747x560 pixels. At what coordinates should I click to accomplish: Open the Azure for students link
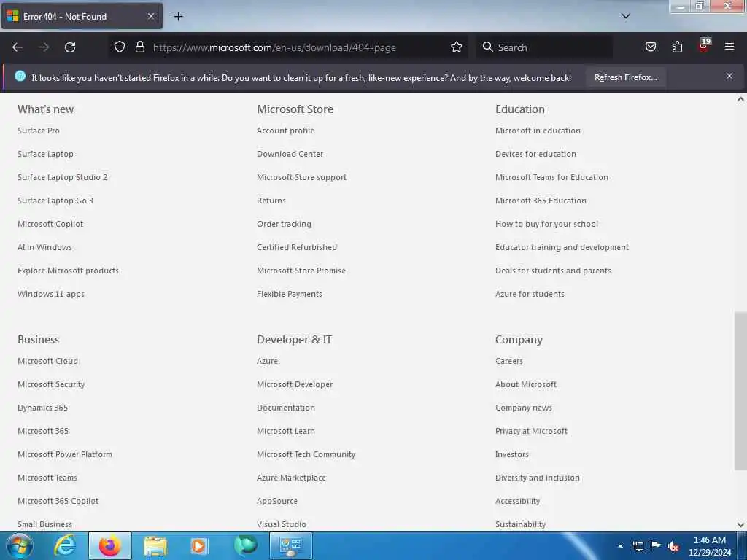[x=530, y=294]
